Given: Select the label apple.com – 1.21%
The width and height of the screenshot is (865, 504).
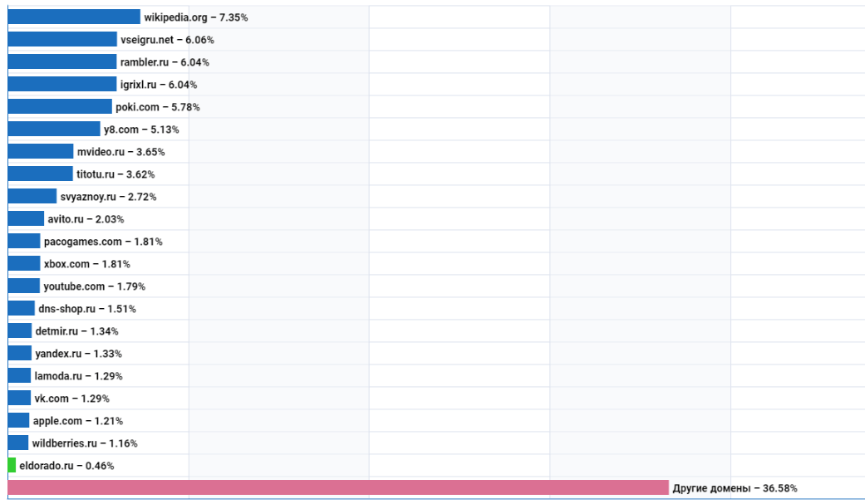Looking at the screenshot, I should click(78, 421).
